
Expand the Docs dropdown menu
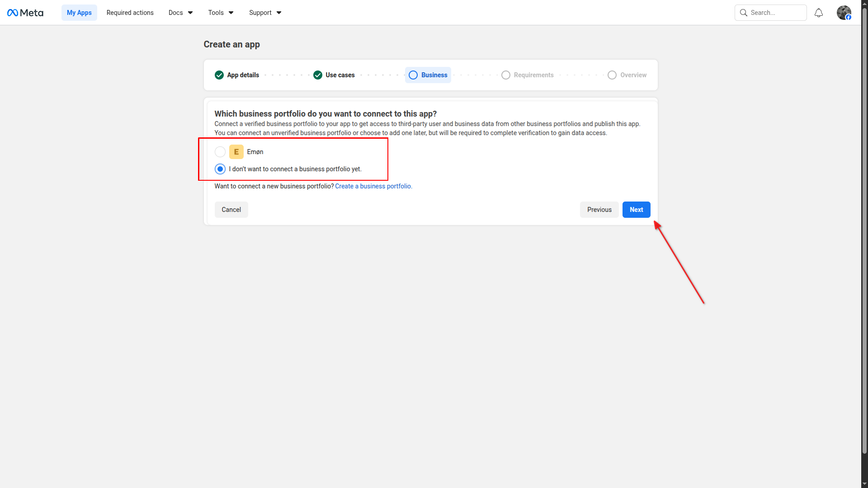pos(180,13)
